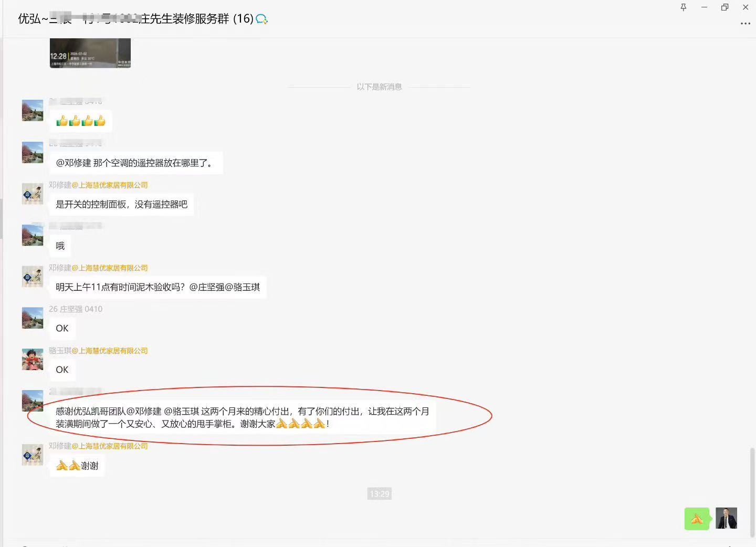The height and width of the screenshot is (547, 756).
Task: Select the 哦 message bubble
Action: (x=60, y=246)
